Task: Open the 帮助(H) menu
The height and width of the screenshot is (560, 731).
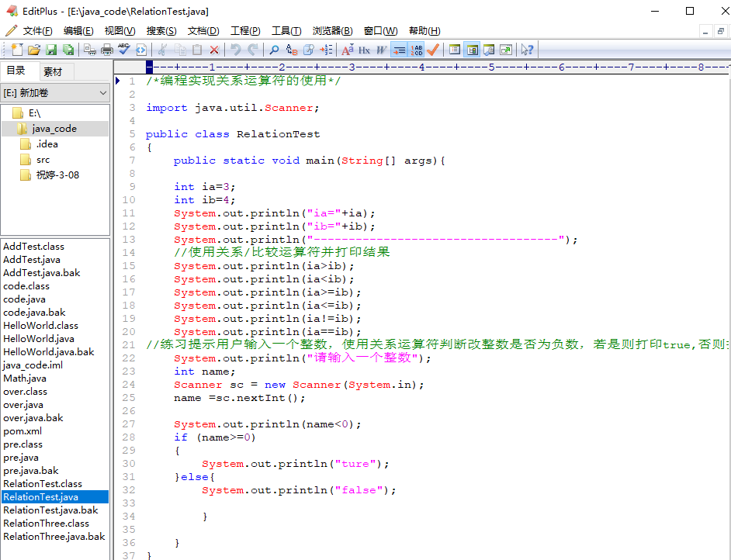Action: click(424, 31)
